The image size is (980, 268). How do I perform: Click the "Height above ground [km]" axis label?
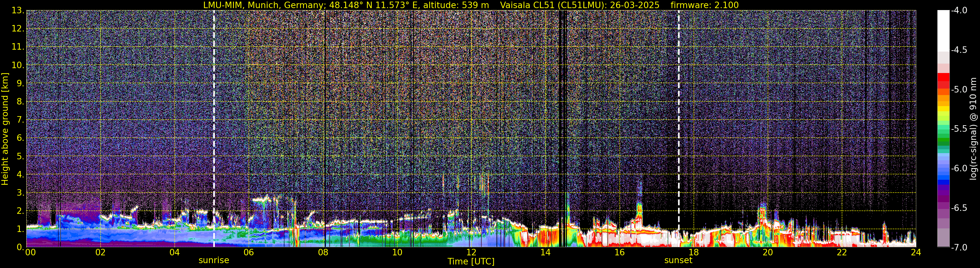pyautogui.click(x=5, y=129)
